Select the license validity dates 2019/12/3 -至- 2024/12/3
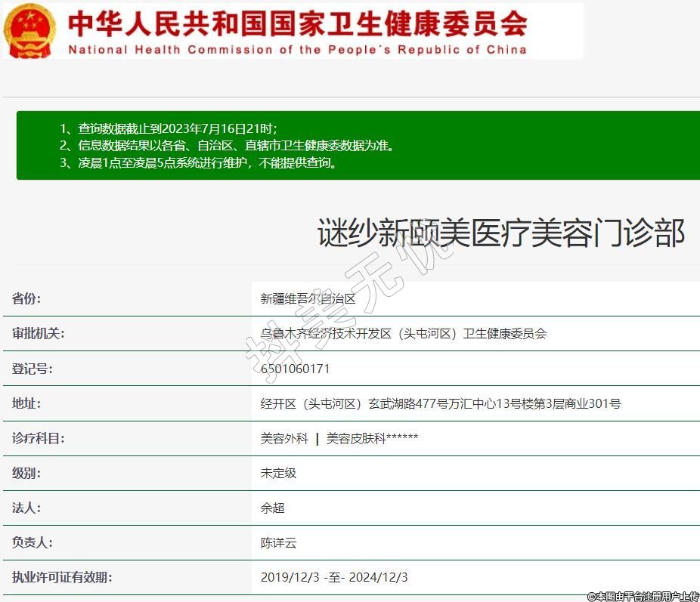 click(x=334, y=578)
